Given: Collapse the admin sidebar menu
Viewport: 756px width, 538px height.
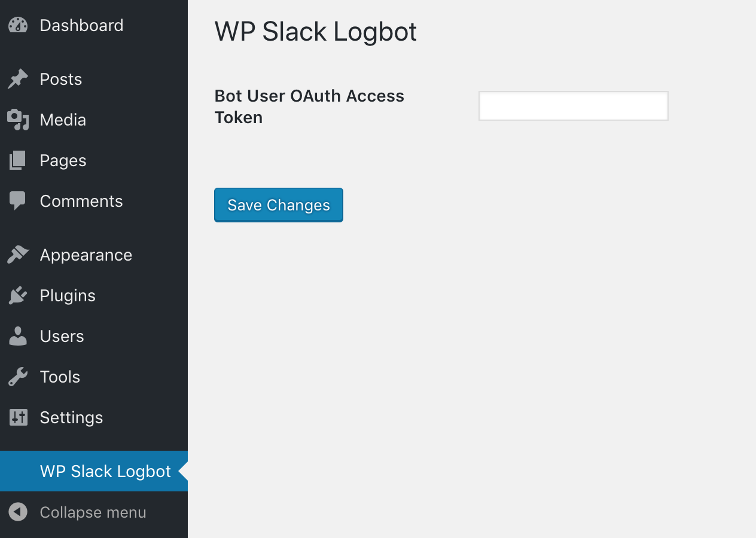Looking at the screenshot, I should coord(93,512).
